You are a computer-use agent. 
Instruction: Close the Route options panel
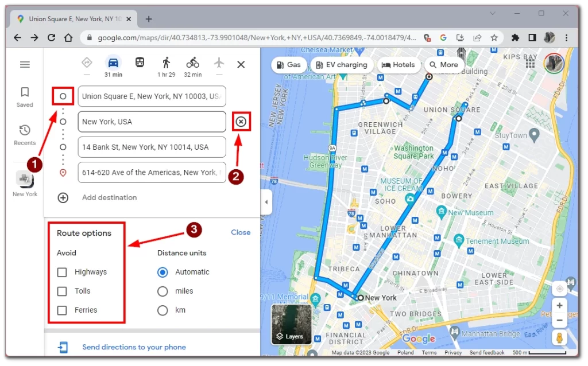[241, 232]
